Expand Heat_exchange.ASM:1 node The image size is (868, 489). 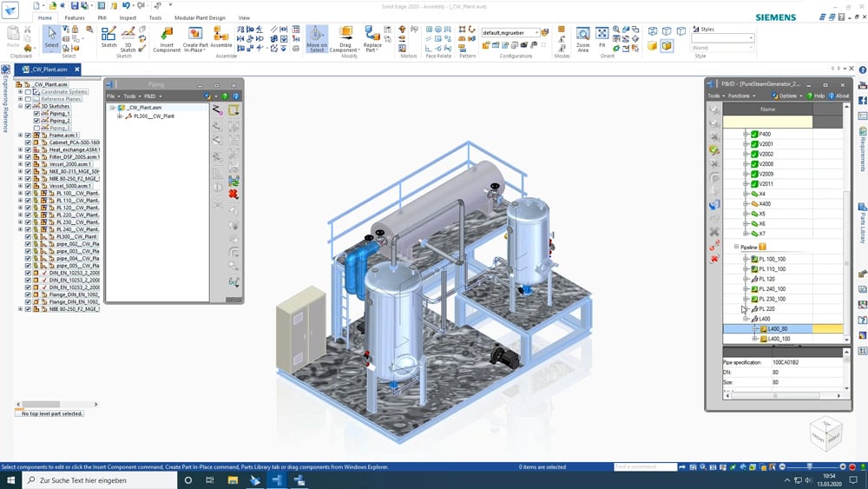(x=21, y=149)
